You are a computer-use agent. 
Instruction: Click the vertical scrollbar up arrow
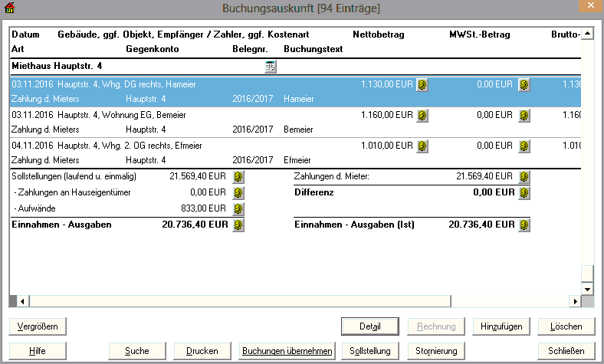tap(587, 34)
